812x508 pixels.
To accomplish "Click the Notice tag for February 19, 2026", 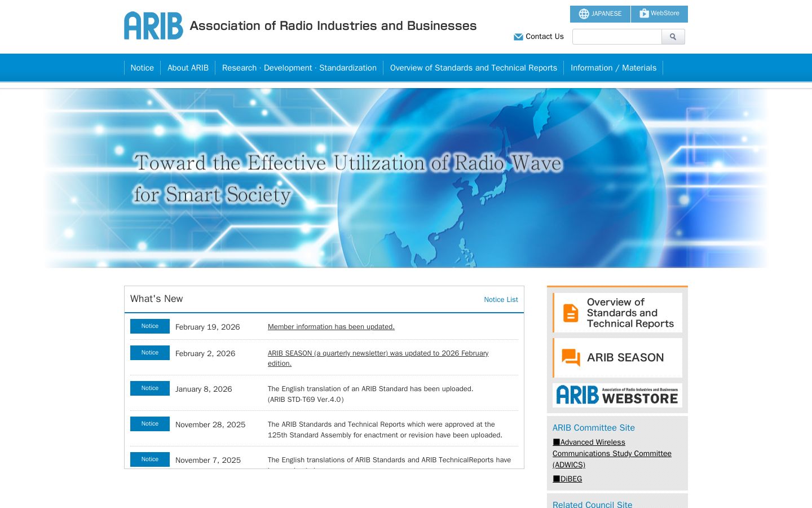I will (x=150, y=326).
